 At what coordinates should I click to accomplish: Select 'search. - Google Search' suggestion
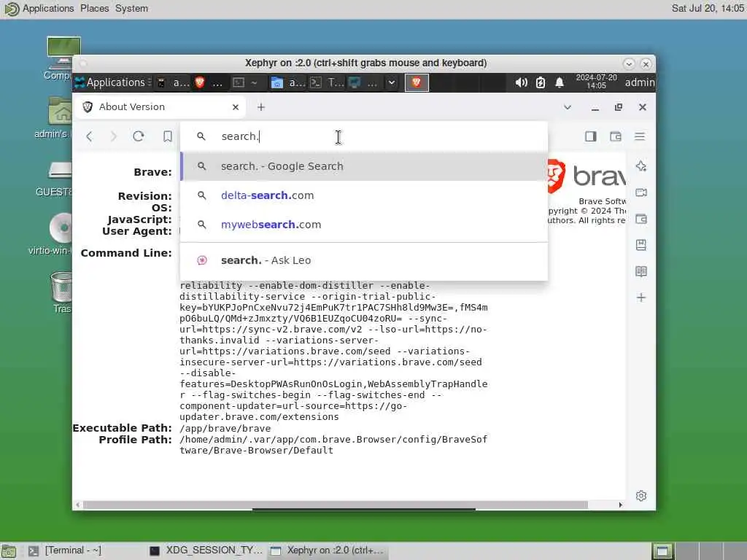364,166
